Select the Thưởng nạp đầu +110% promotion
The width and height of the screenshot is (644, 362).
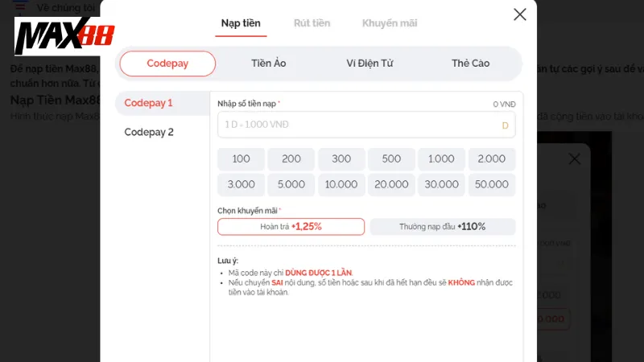coord(442,227)
